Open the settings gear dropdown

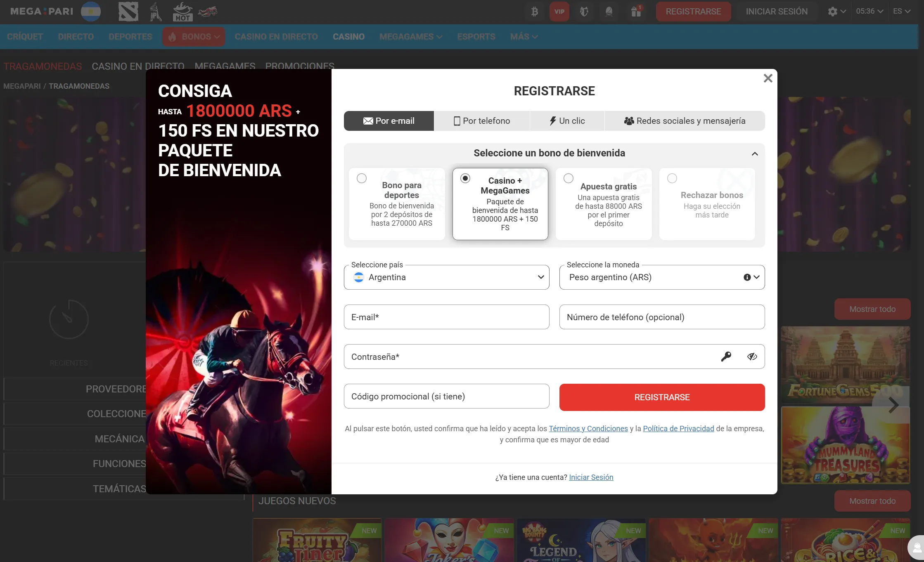coord(837,12)
